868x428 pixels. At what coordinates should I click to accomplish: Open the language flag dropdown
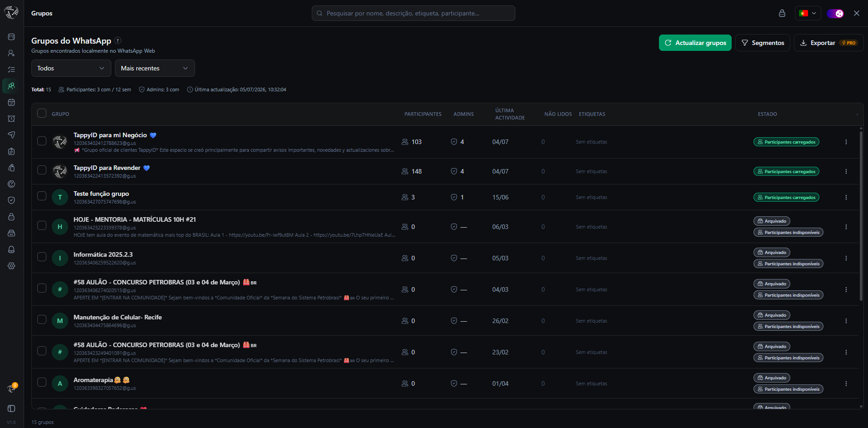(x=808, y=13)
